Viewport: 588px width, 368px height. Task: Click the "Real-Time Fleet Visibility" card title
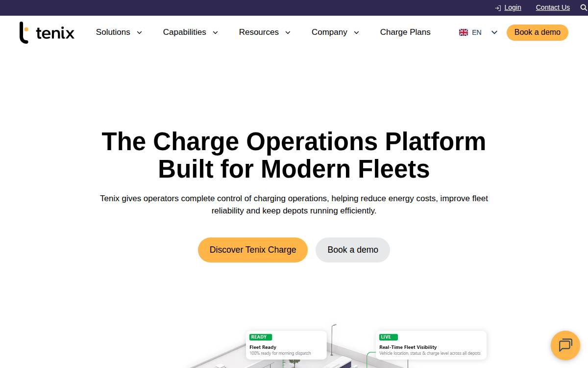coord(408,347)
